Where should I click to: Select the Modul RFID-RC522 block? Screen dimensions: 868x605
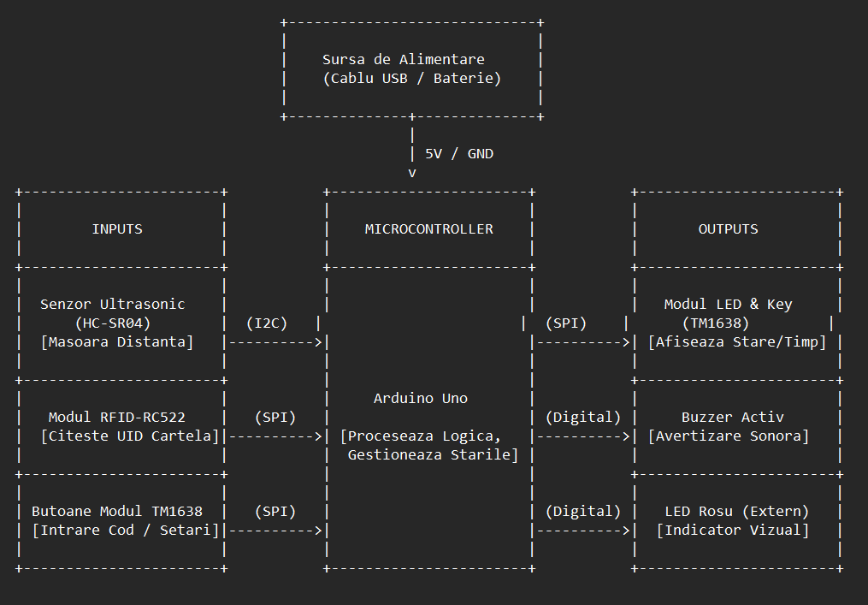[x=121, y=427]
